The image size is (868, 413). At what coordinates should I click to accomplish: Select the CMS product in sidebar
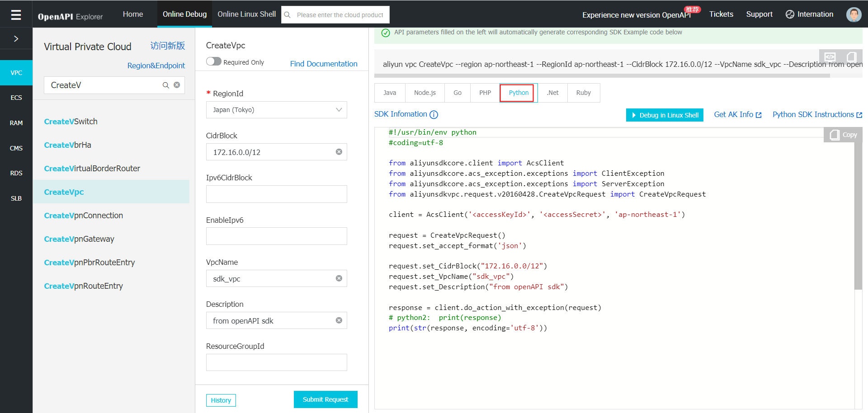[16, 148]
